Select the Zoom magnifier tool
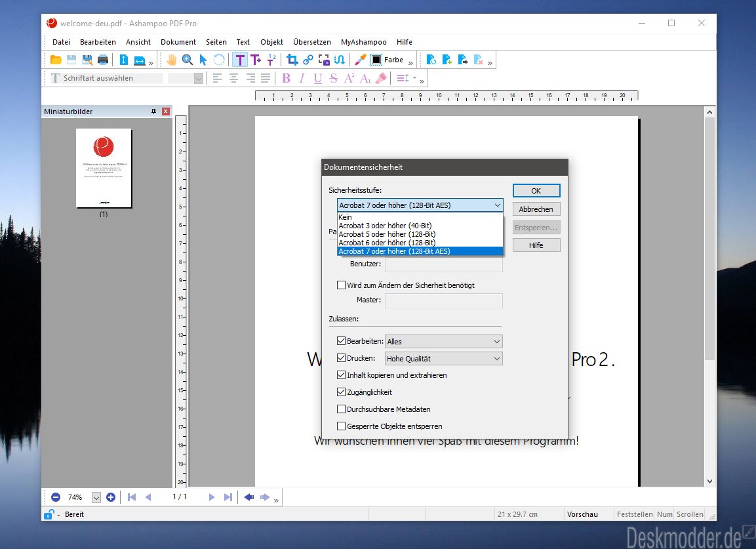The image size is (756, 549). [x=188, y=60]
